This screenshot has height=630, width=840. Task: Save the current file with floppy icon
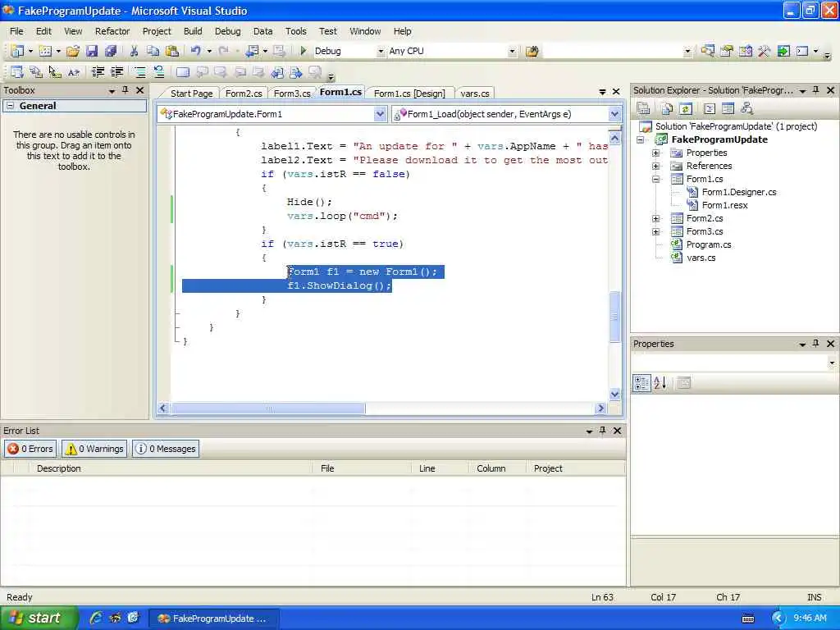tap(92, 51)
